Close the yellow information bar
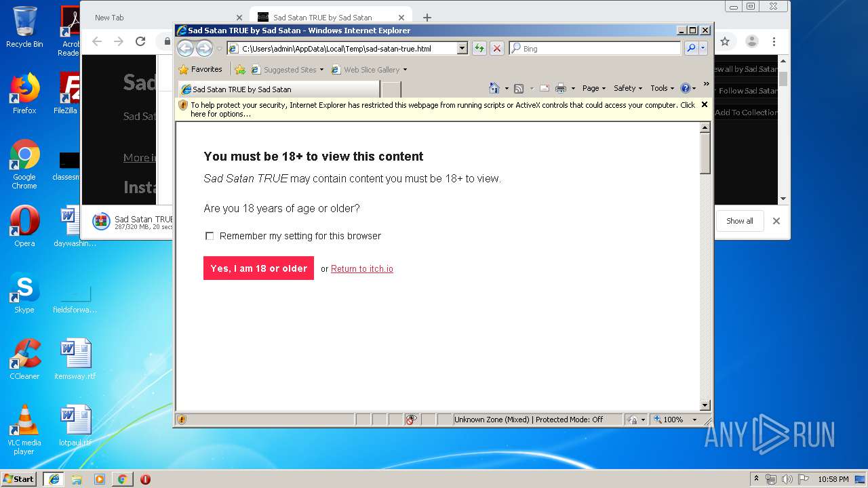This screenshot has height=488, width=868. point(704,104)
